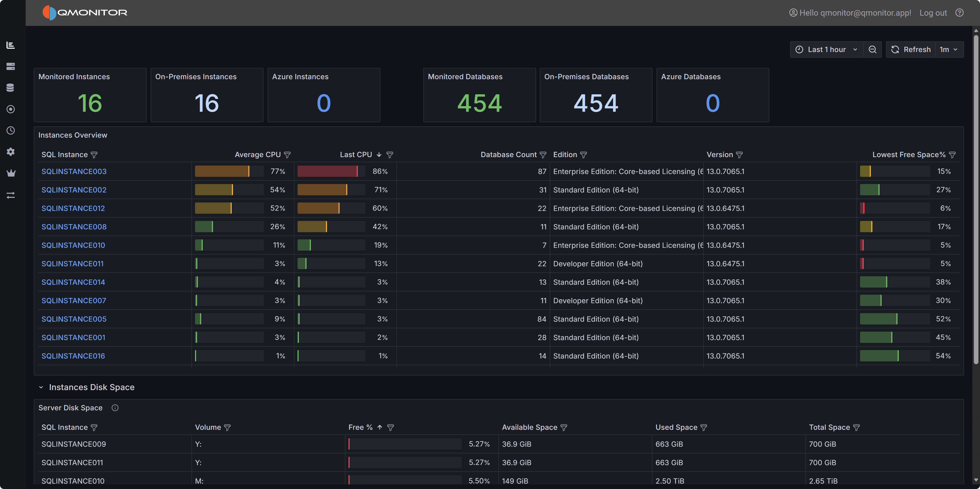Sort by Free % column header
Viewport: 980px width, 489px height.
click(360, 427)
